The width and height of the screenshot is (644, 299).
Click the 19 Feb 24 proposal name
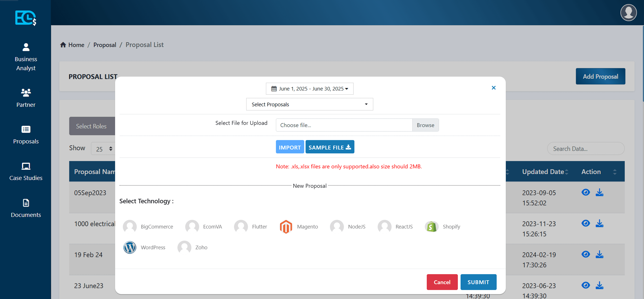pyautogui.click(x=88, y=255)
